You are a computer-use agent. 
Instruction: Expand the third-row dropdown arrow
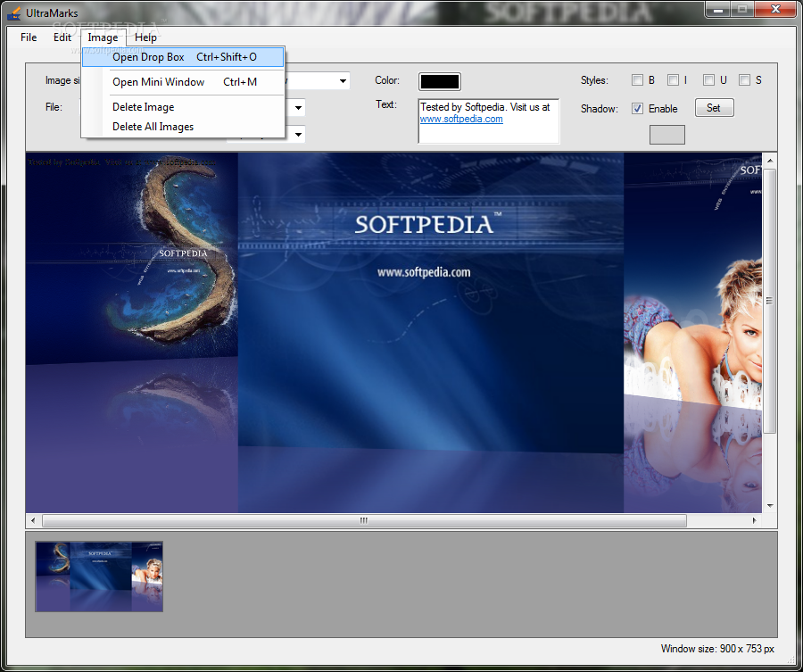point(298,134)
